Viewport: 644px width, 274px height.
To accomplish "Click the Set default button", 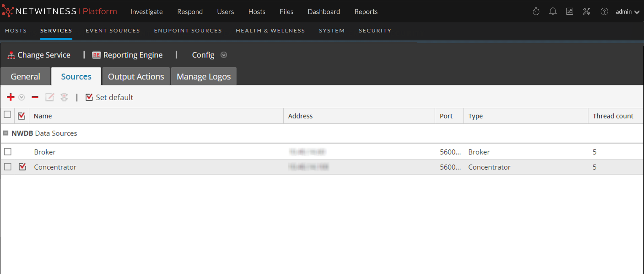I will [110, 97].
